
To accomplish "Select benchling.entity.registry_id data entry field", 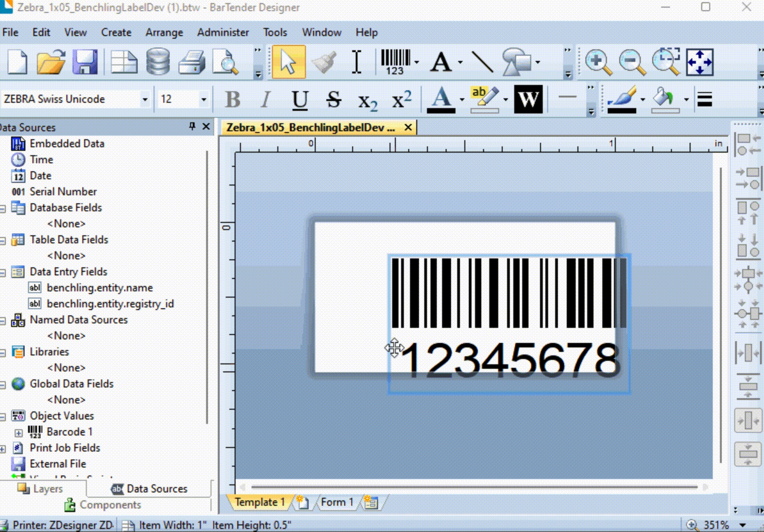I will point(110,304).
